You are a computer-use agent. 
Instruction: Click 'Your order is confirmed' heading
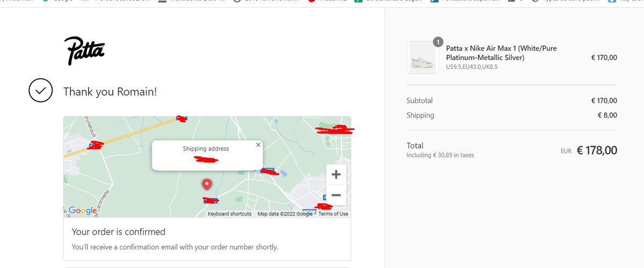tap(119, 232)
